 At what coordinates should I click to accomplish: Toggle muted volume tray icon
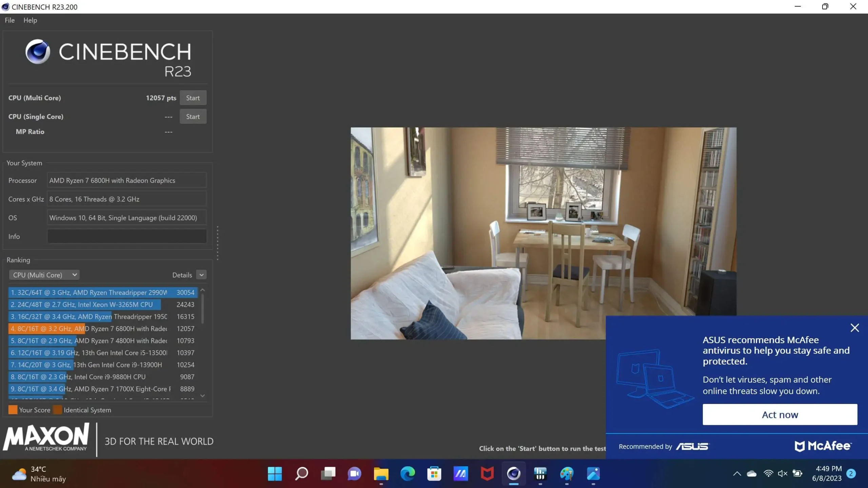pos(782,473)
